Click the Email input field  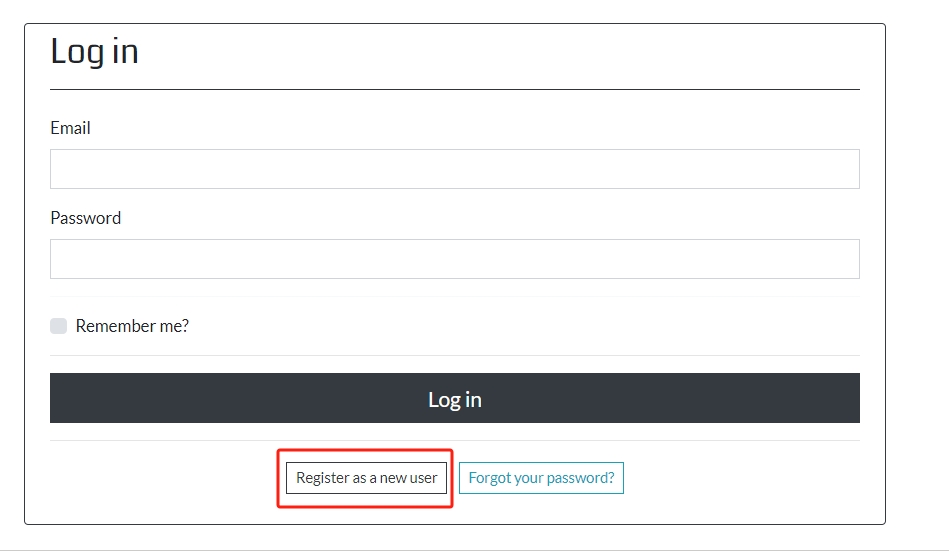coord(454,169)
